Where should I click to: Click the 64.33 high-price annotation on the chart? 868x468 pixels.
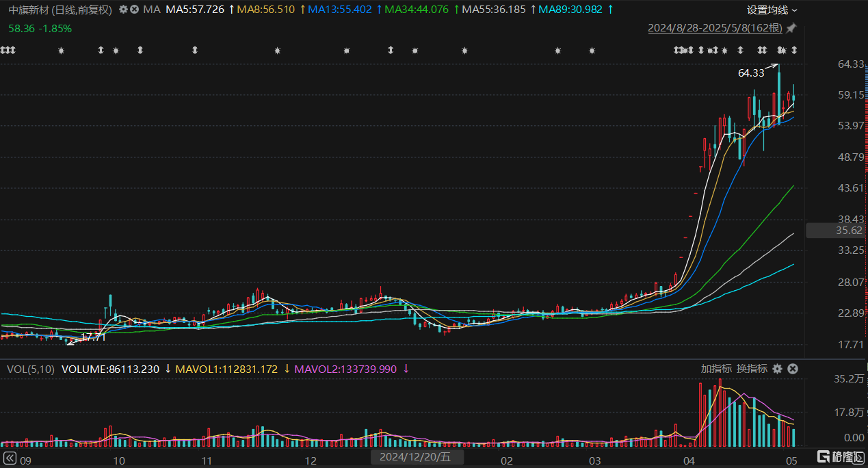(751, 72)
